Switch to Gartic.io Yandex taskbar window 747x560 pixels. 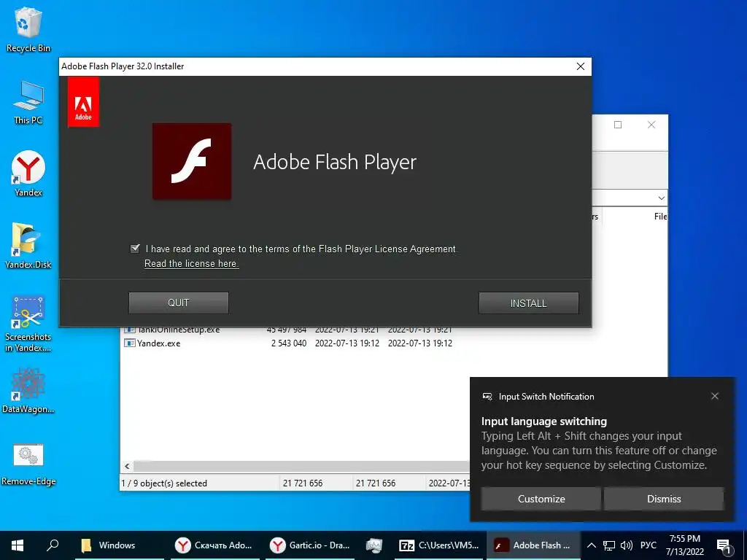[x=309, y=545]
